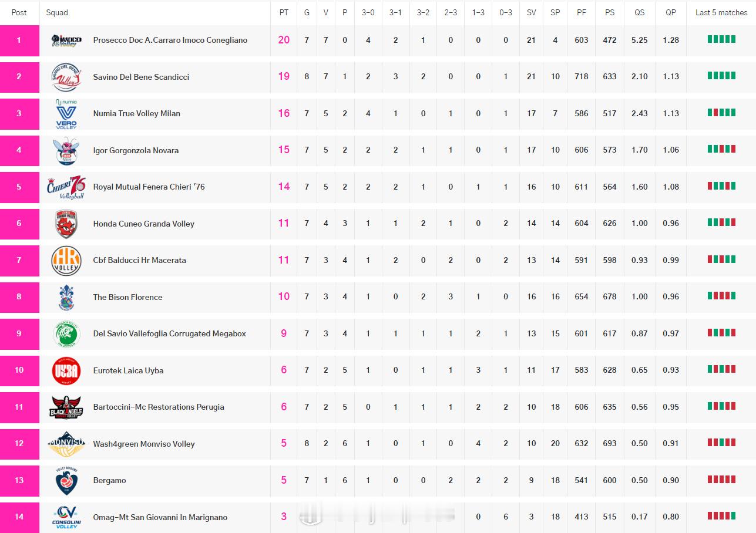Click the Igor Gorgonzola Novara bee logo
This screenshot has width=756, height=533.
(66, 151)
